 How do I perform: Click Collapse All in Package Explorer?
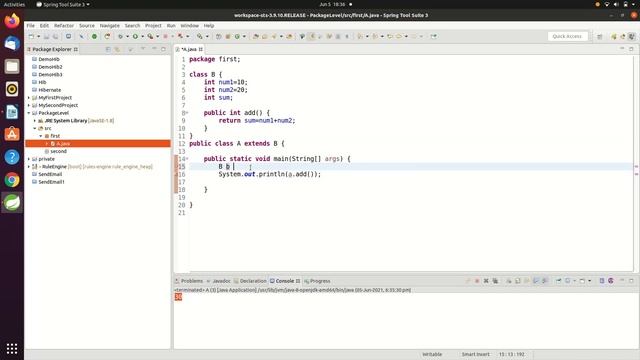(x=108, y=49)
